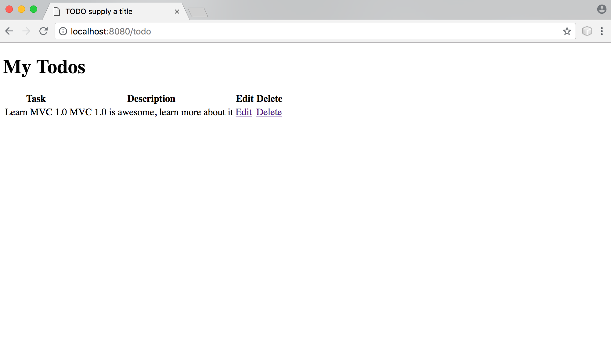Bookmark page with star icon

point(567,31)
